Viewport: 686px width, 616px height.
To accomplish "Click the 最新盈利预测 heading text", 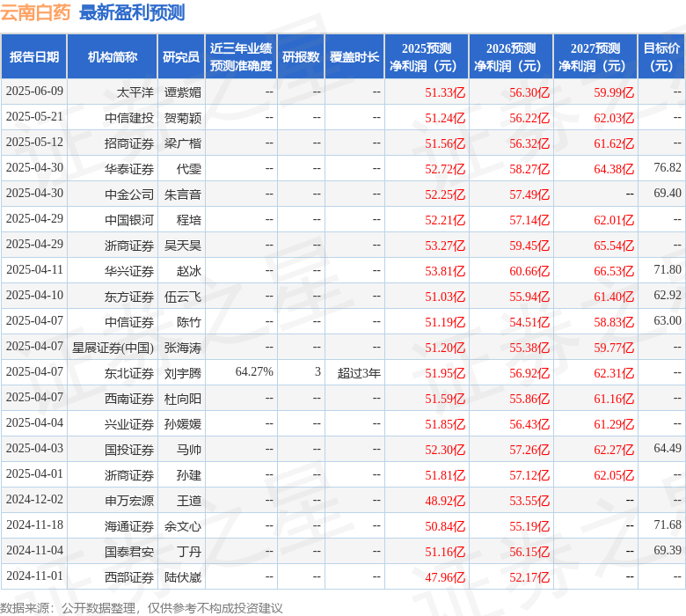I will [132, 12].
